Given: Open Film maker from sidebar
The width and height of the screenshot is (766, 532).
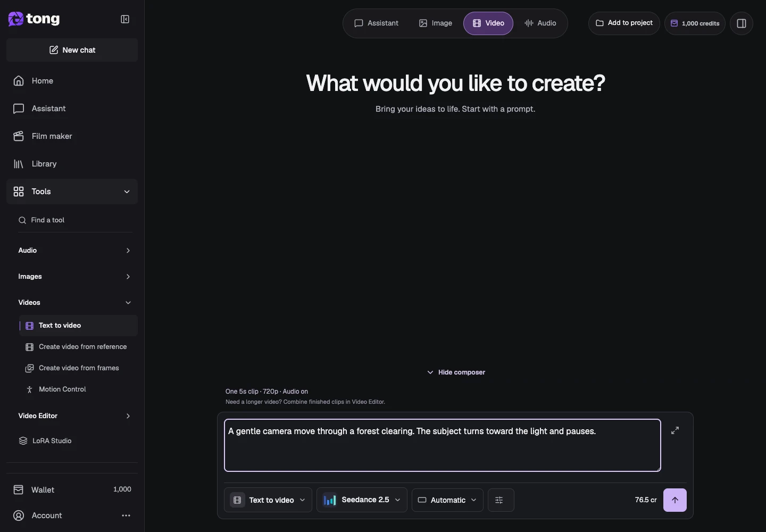Looking at the screenshot, I should click(x=72, y=136).
